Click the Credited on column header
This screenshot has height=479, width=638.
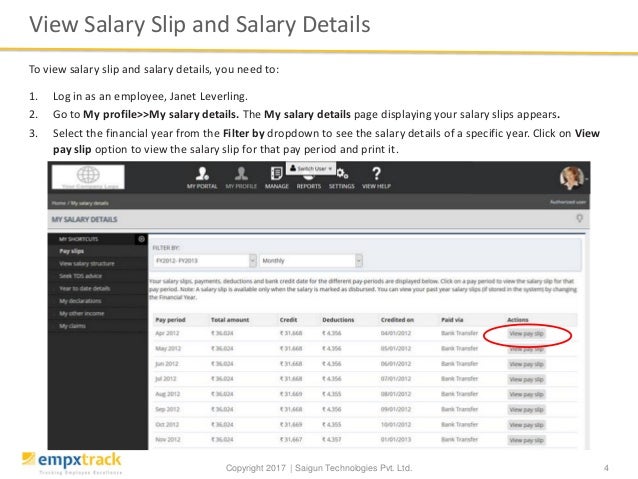(x=397, y=320)
